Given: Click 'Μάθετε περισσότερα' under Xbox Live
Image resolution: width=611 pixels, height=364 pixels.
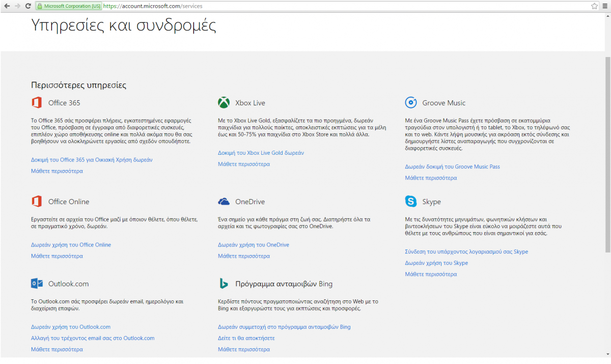Looking at the screenshot, I should coord(244,164).
